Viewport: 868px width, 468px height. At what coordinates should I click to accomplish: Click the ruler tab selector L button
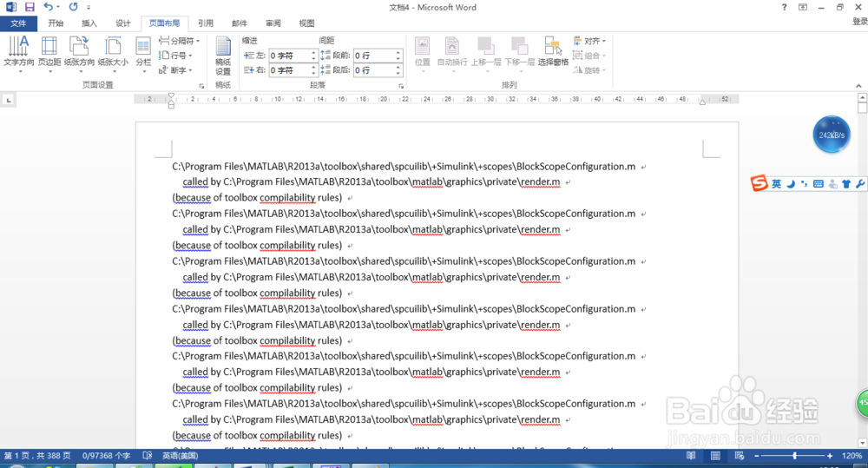pos(9,100)
